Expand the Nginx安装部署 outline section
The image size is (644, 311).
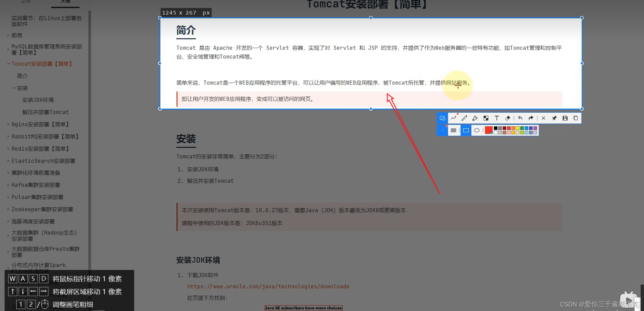[8, 124]
